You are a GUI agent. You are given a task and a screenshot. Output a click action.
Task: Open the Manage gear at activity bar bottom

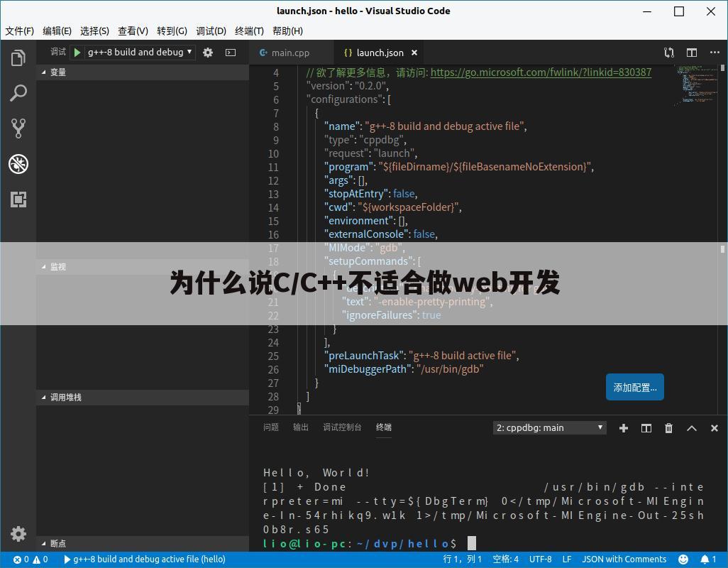click(18, 534)
